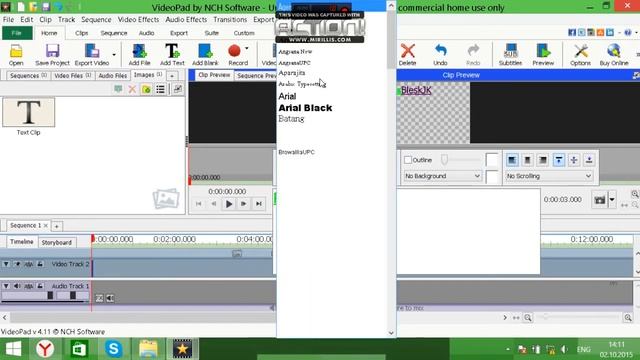The image size is (640, 360).
Task: Open the Subtitles tool
Action: [x=510, y=55]
